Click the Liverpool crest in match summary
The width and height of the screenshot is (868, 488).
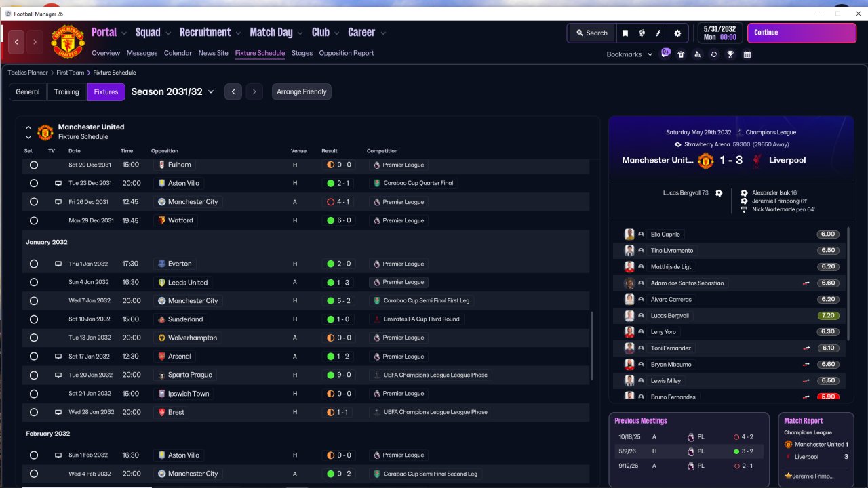coord(756,160)
